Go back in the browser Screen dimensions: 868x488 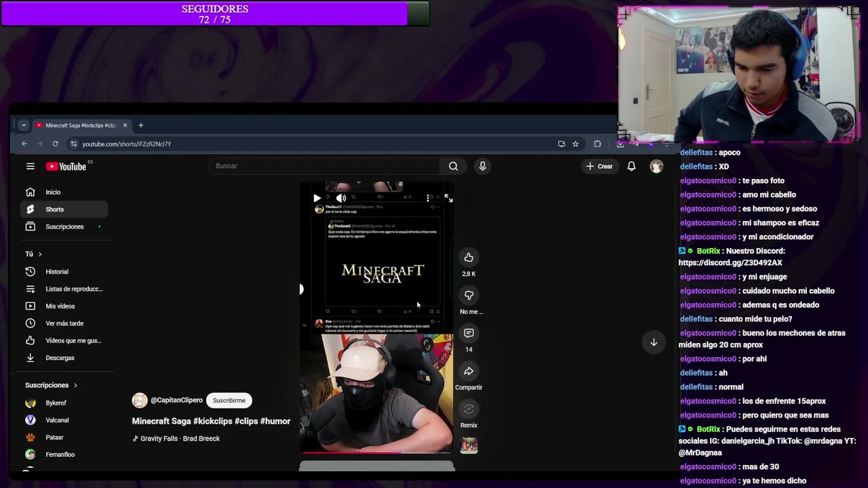24,144
